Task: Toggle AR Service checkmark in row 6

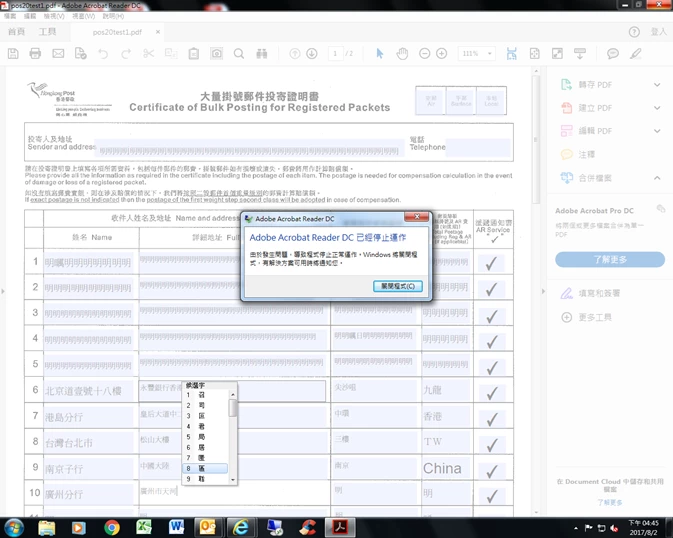Action: 491,393
